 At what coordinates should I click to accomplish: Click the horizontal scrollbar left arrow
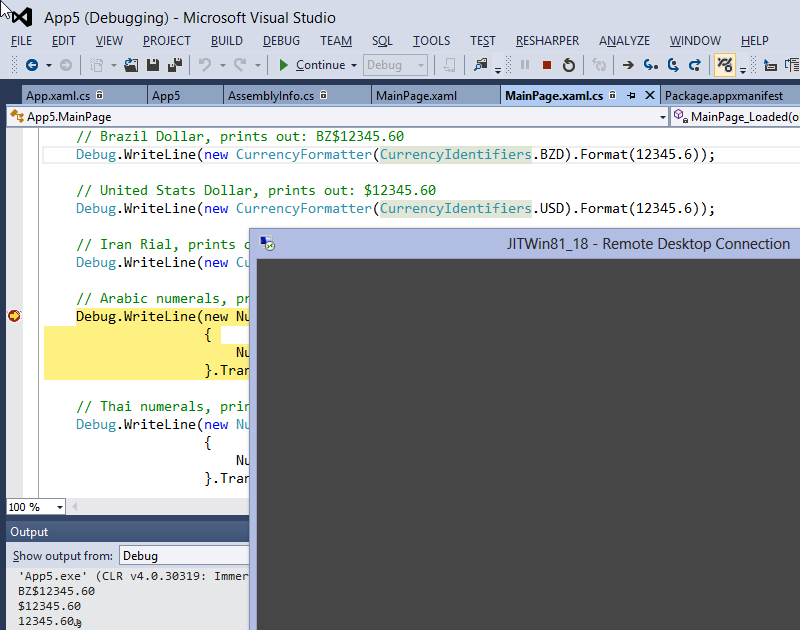(x=75, y=507)
